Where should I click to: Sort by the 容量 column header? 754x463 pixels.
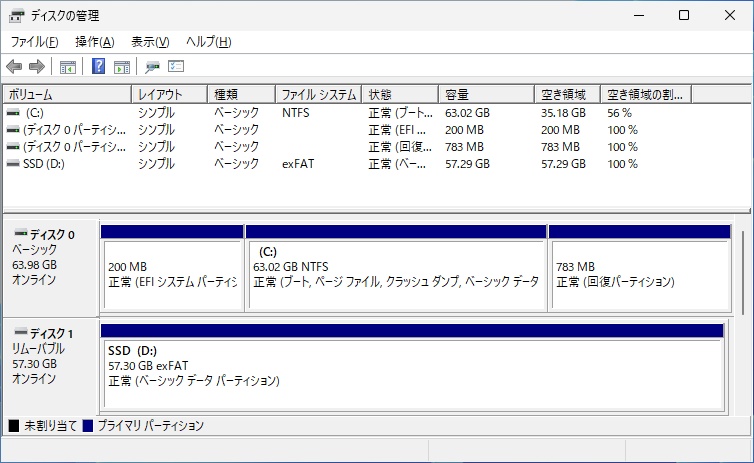pyautogui.click(x=487, y=94)
